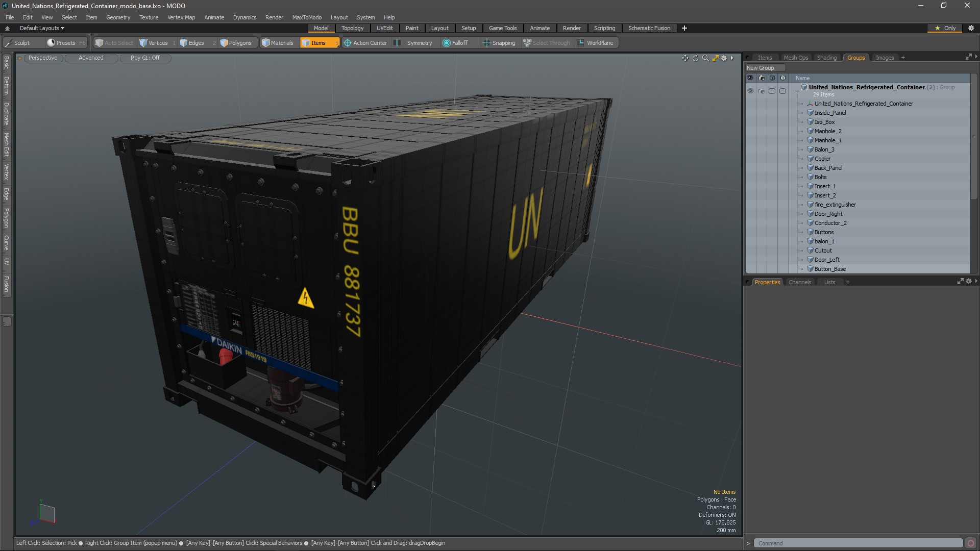
Task: Open the Advanced shading dropdown
Action: pyautogui.click(x=91, y=58)
